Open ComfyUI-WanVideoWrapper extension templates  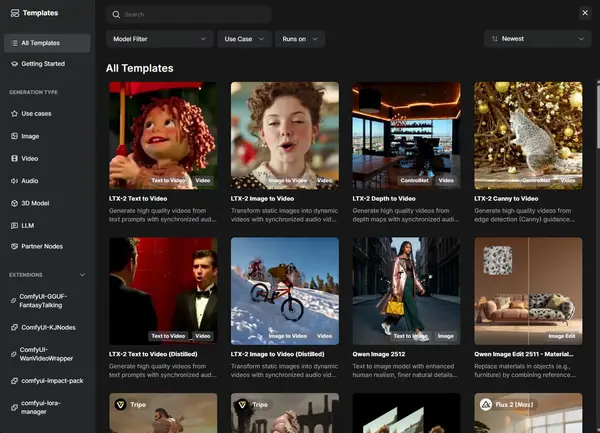pyautogui.click(x=47, y=354)
